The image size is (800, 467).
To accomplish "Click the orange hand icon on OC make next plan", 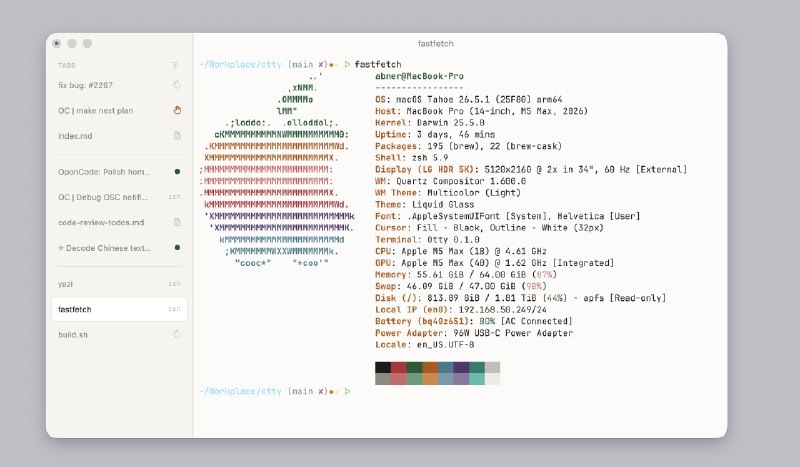I will [x=177, y=110].
